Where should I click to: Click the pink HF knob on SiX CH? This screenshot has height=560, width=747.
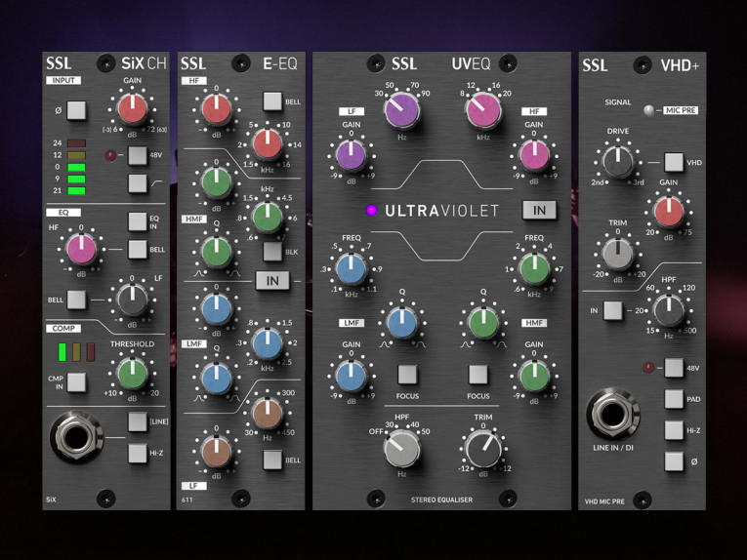[x=81, y=249]
